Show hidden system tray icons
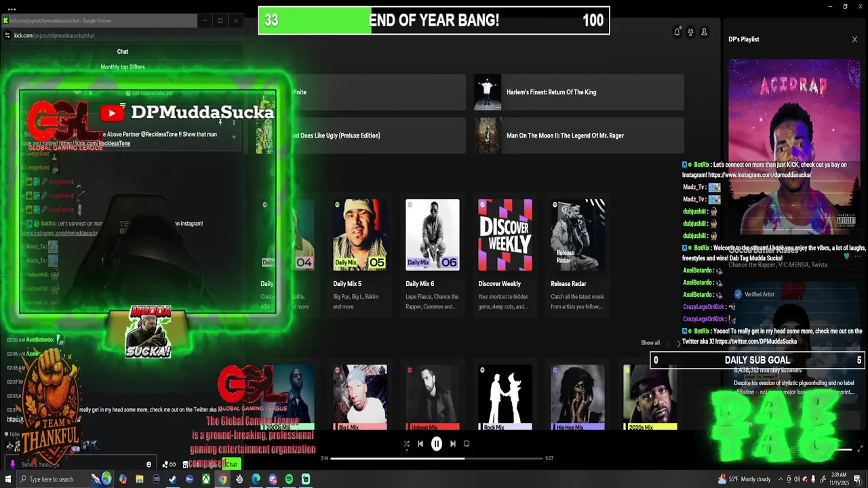Viewport: 868px width, 488px height. [781, 479]
